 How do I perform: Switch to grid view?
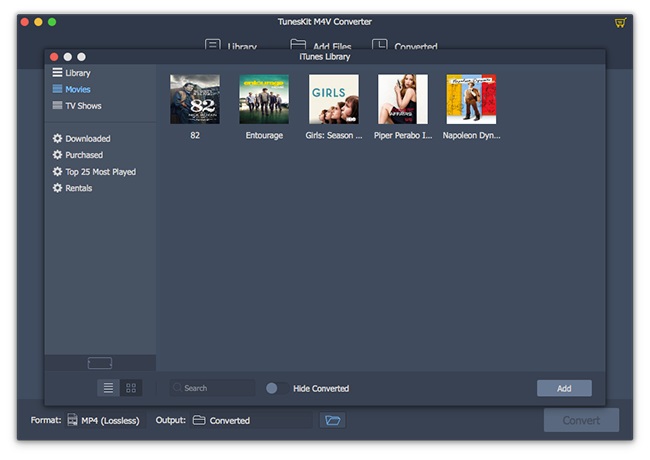point(131,388)
